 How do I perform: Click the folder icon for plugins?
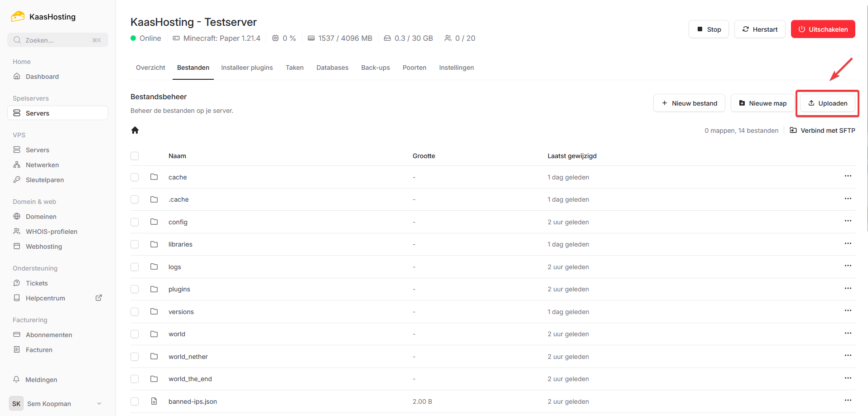click(x=154, y=289)
